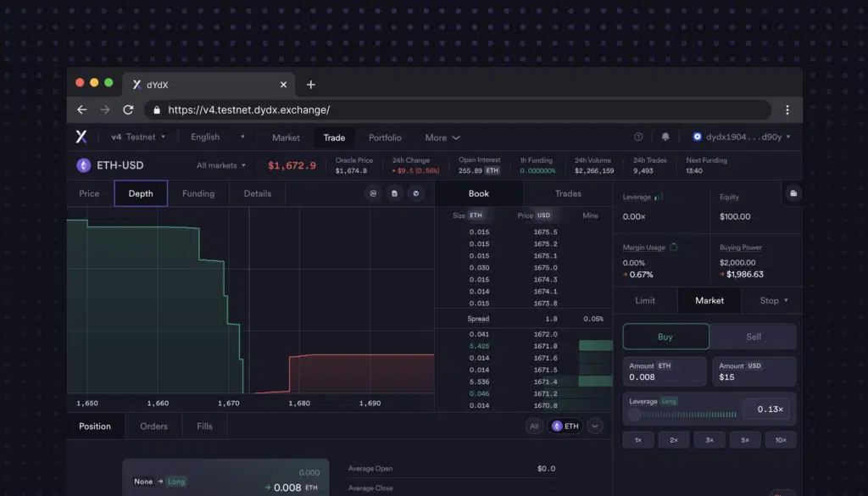868x496 pixels.
Task: Click the leverage slider handle
Action: point(635,415)
